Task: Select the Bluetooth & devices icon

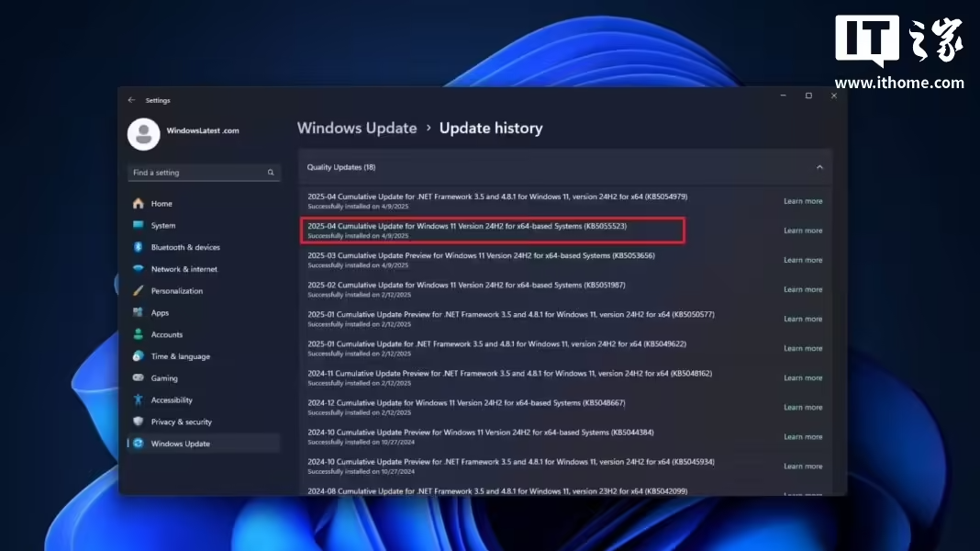Action: click(x=138, y=247)
